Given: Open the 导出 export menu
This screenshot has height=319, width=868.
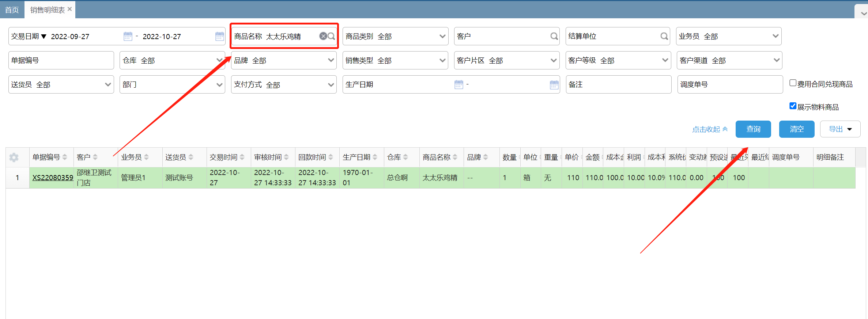Looking at the screenshot, I should click(840, 129).
